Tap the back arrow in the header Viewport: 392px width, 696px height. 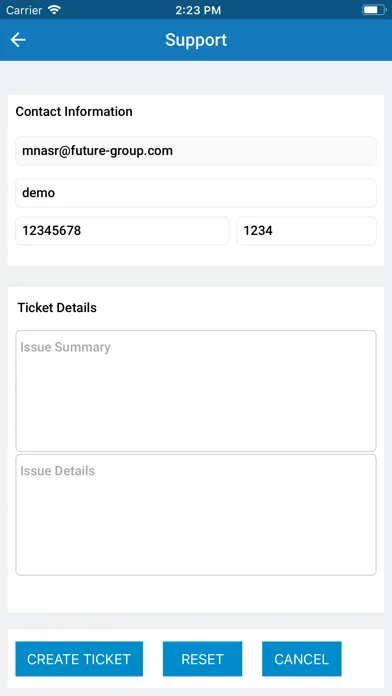click(18, 40)
